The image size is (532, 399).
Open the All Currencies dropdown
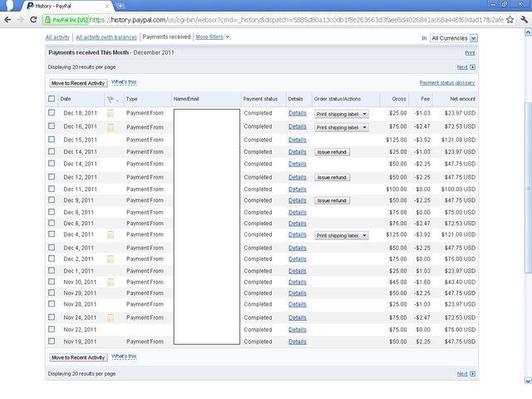tap(454, 38)
